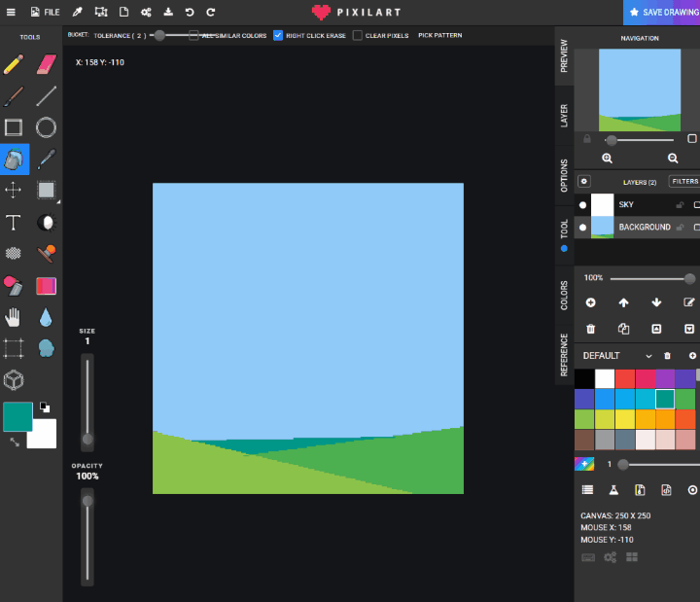Swap primary and secondary colors
700x602 pixels.
pos(15,443)
